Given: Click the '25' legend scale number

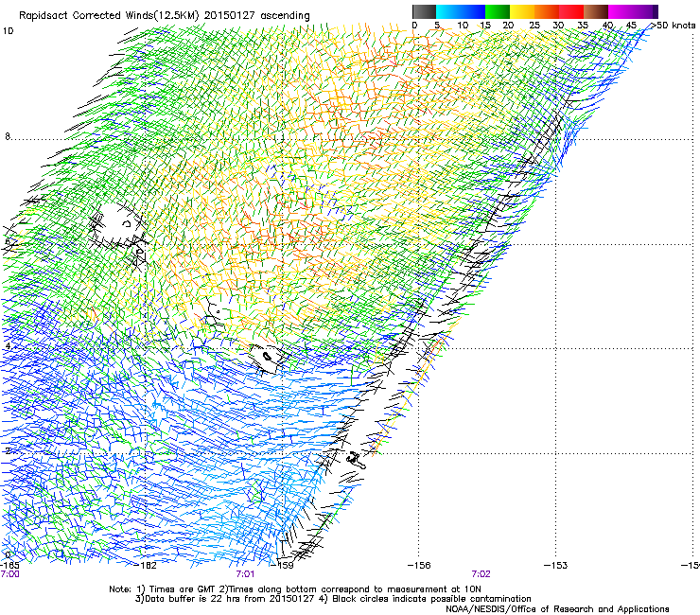Looking at the screenshot, I should tap(534, 26).
